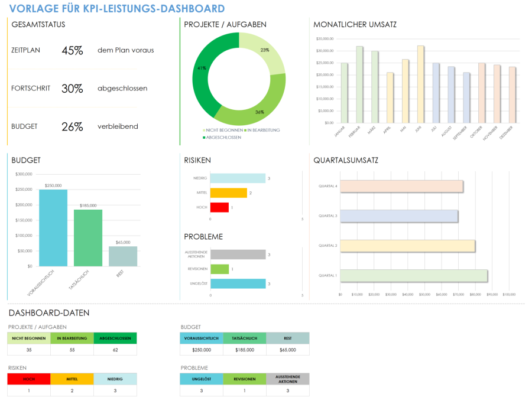
Task: Select the QUARTAL 1 horizontal bar
Action: tap(414, 275)
